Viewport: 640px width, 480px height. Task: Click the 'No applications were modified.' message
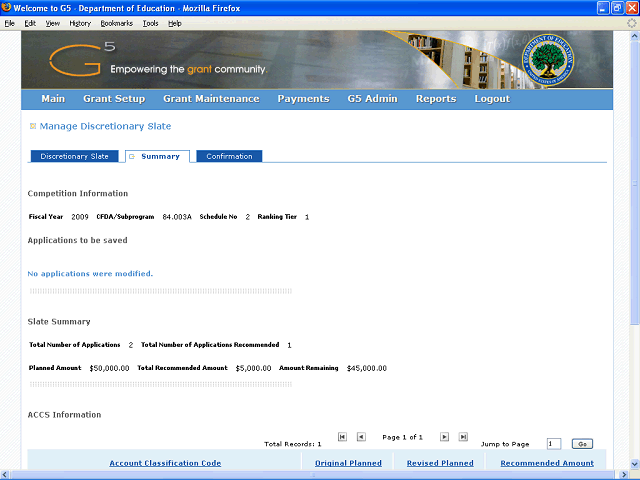pos(90,273)
